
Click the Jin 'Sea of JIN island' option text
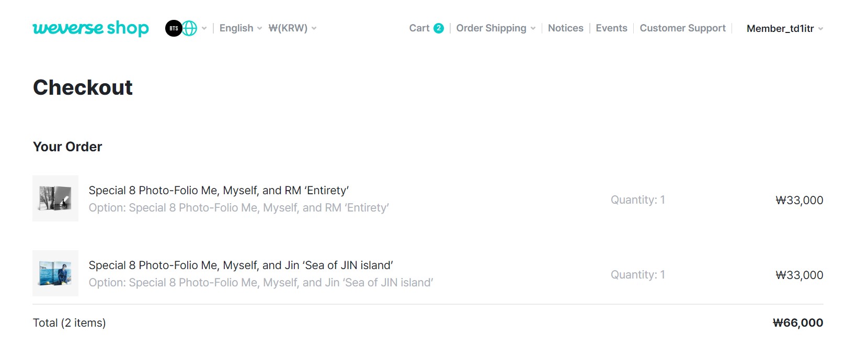[x=260, y=283]
